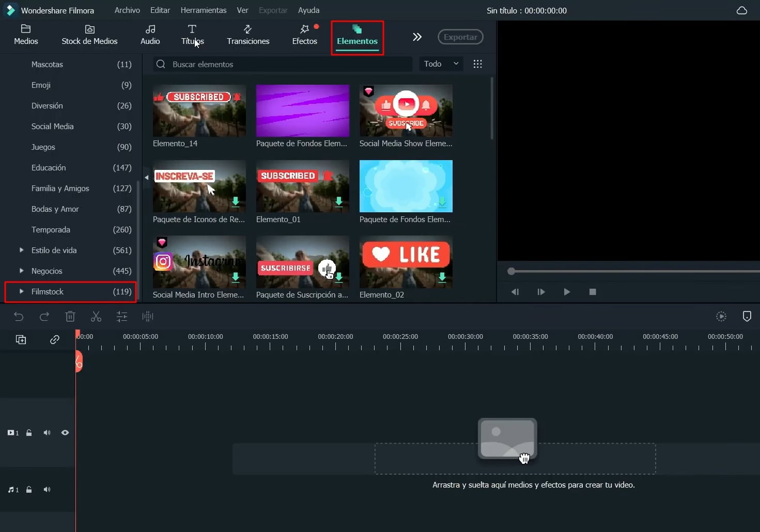Open the edit adjustments sliders tool
The width and height of the screenshot is (760, 532).
click(x=122, y=316)
